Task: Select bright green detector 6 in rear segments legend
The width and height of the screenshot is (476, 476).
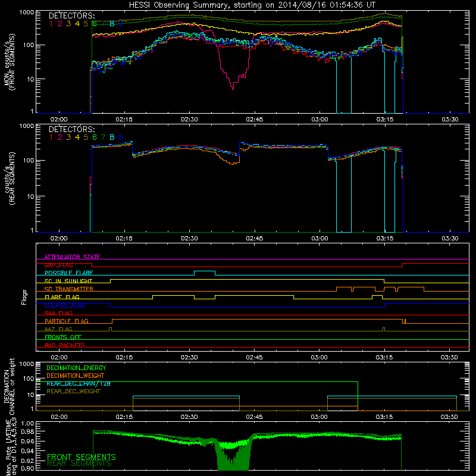Action: tap(95, 137)
